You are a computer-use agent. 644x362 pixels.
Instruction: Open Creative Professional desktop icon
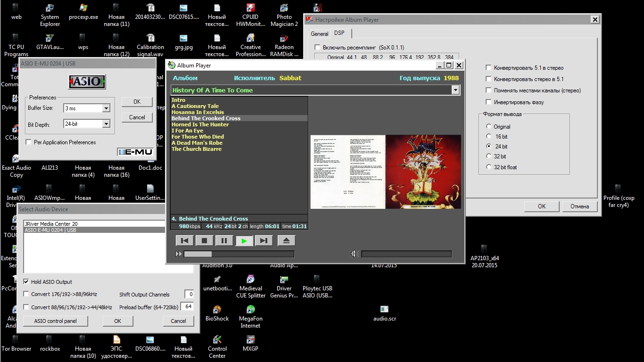pos(250,45)
